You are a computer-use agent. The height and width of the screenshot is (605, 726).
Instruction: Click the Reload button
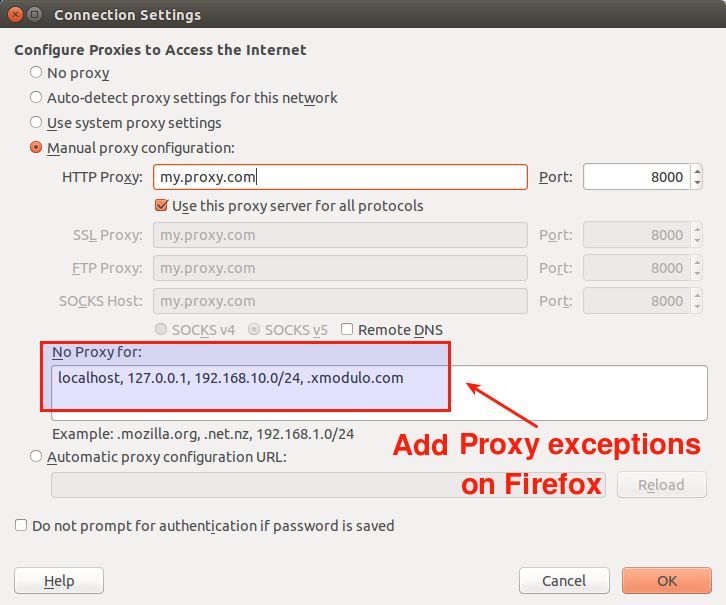[x=662, y=485]
